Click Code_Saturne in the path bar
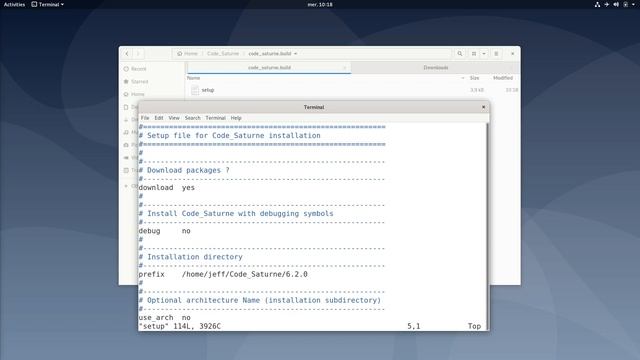The width and height of the screenshot is (640, 360). [222, 53]
